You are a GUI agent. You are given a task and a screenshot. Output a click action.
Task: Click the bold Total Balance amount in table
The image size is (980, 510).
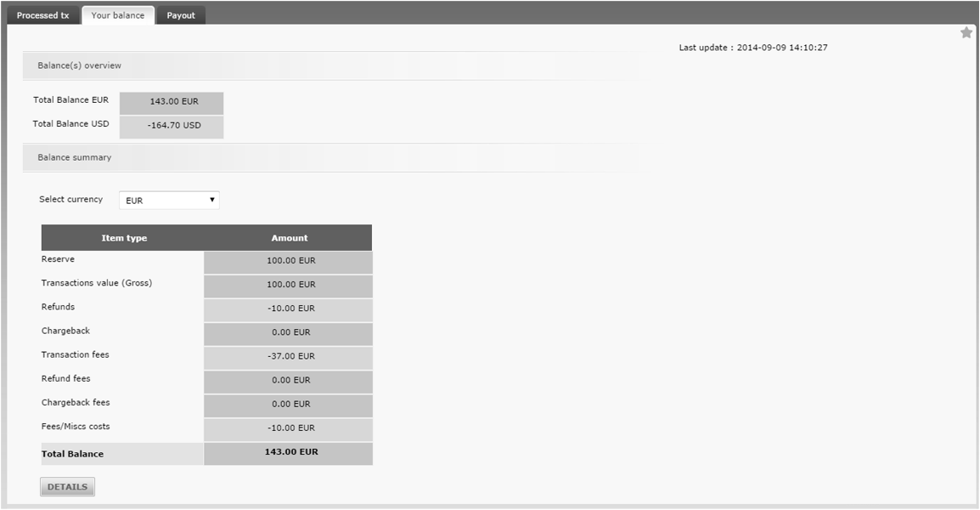(x=290, y=452)
